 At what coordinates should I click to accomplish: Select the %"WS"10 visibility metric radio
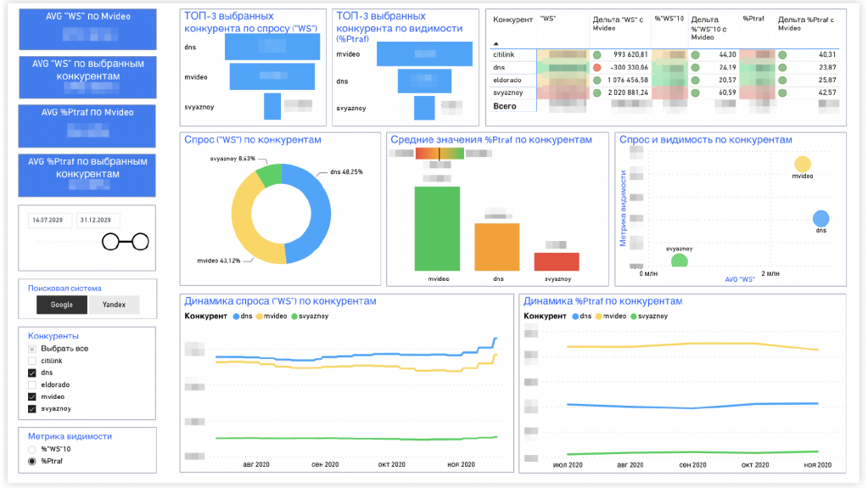(x=32, y=449)
